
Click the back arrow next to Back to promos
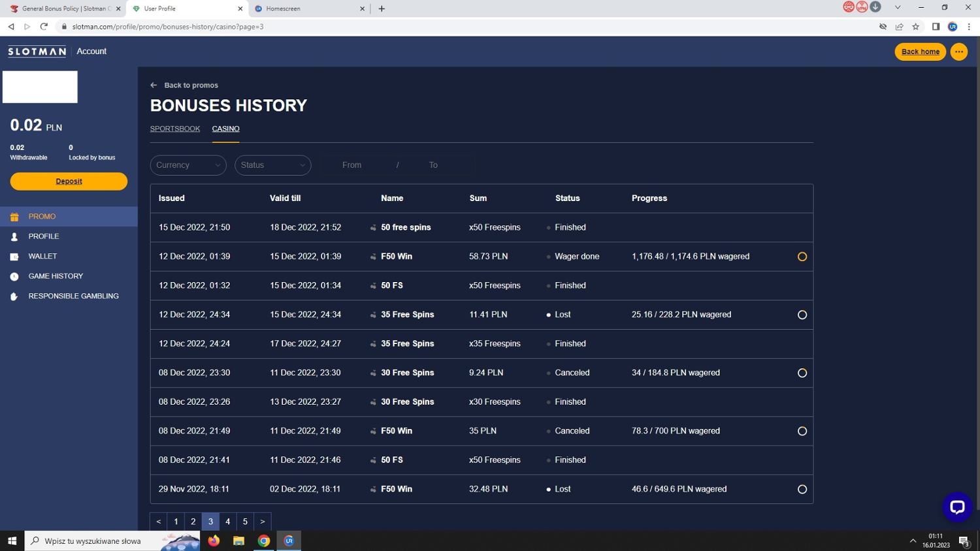(x=154, y=86)
